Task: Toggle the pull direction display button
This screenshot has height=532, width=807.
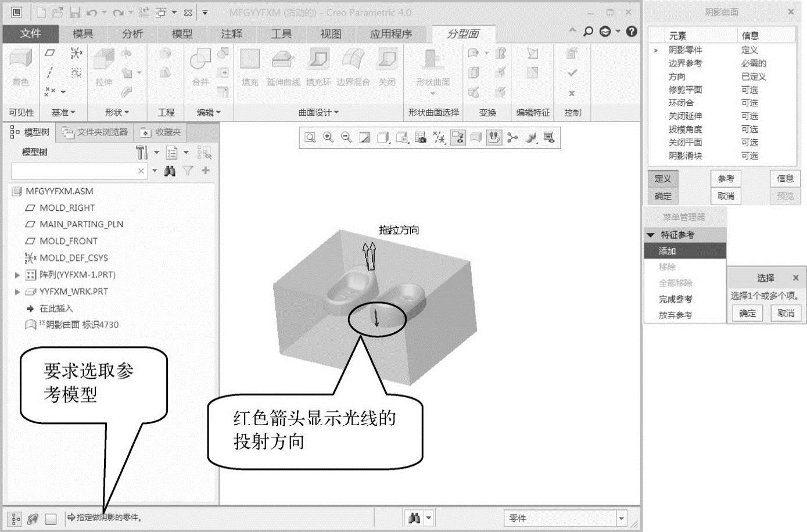Action: click(494, 138)
